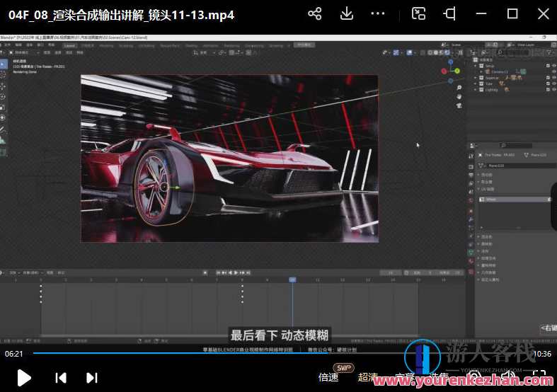
Task: Click the outliner search field
Action: tap(515, 52)
